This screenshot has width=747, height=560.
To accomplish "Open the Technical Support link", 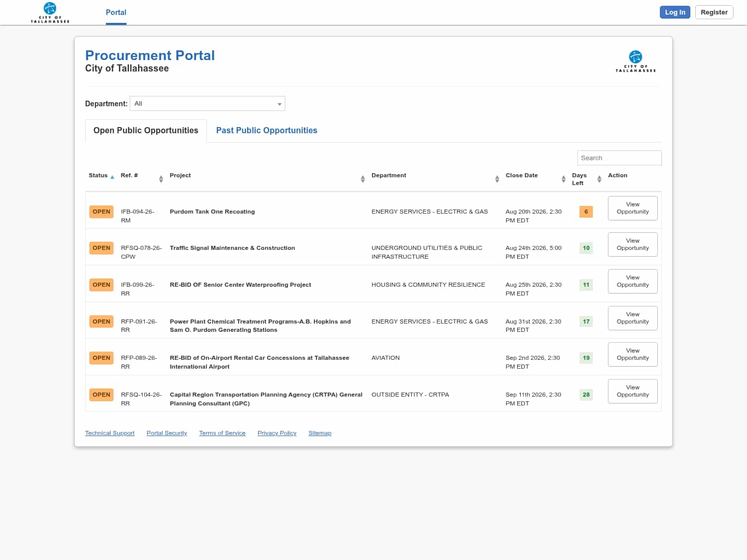I will [x=109, y=433].
